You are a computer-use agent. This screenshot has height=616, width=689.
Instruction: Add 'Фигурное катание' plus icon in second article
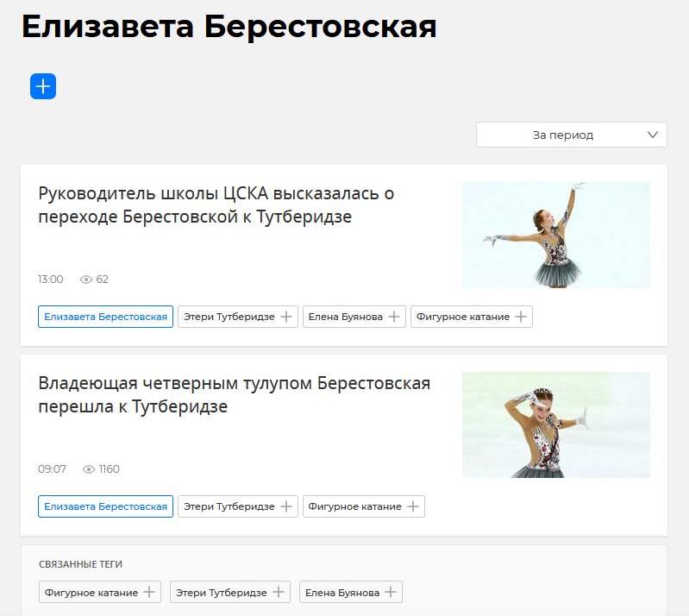coord(413,506)
